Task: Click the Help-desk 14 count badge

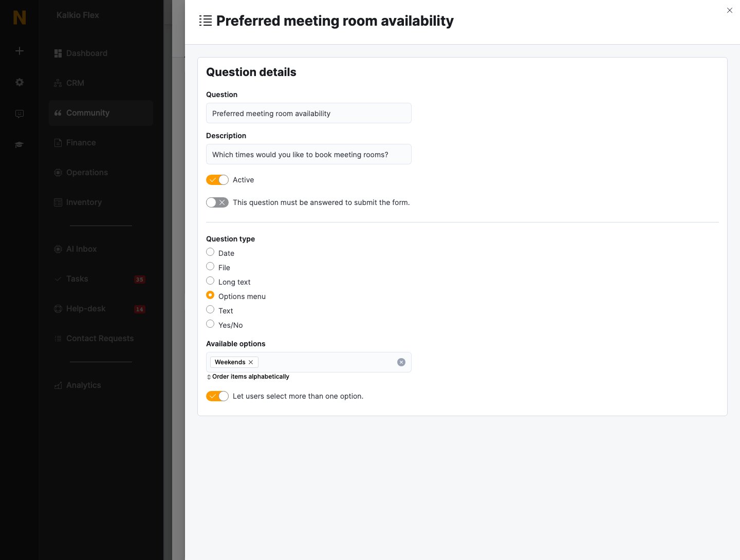Action: tap(140, 309)
